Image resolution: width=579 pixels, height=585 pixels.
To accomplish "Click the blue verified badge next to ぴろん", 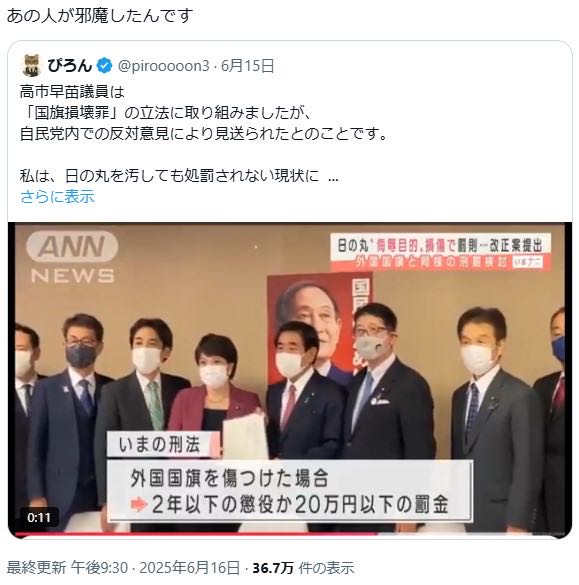I will 105,66.
